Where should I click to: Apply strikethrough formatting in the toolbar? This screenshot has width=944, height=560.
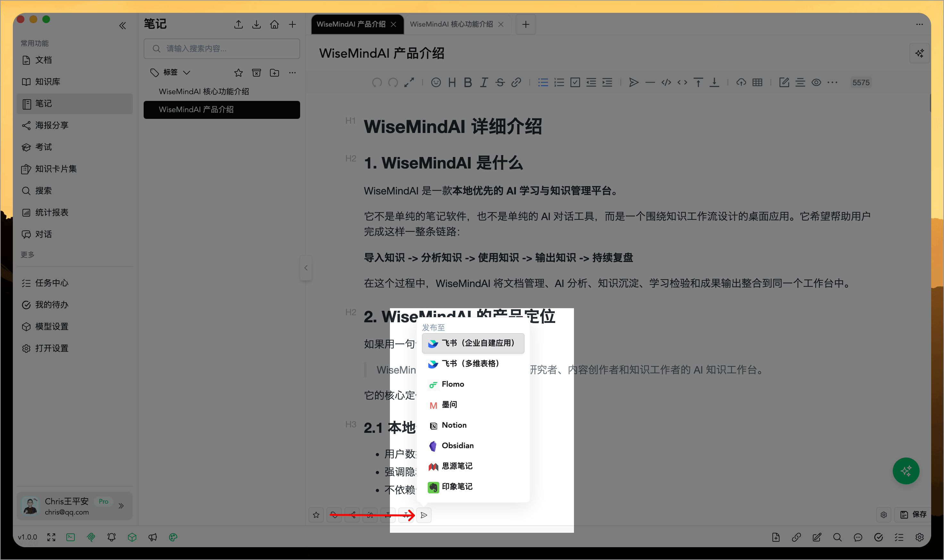point(500,82)
